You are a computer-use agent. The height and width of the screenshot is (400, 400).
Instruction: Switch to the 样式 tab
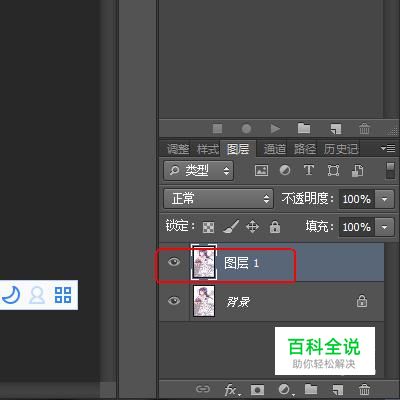(208, 149)
